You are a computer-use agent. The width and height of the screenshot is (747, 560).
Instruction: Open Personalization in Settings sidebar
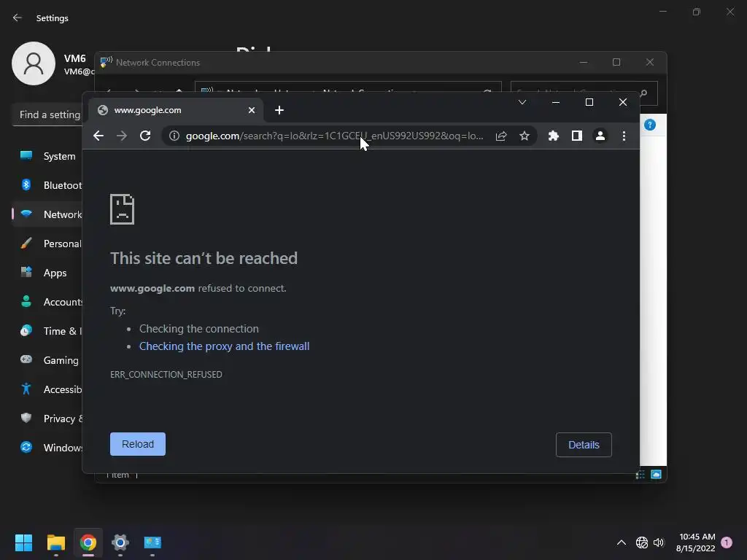[47, 244]
